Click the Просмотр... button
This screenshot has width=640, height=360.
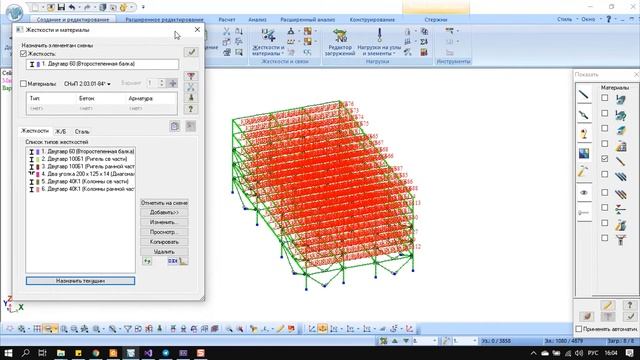tap(164, 232)
